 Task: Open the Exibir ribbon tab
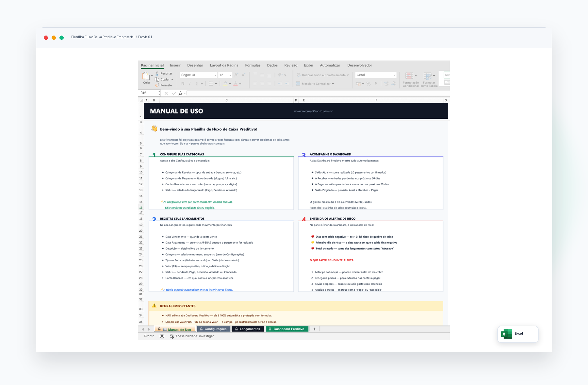(x=308, y=65)
